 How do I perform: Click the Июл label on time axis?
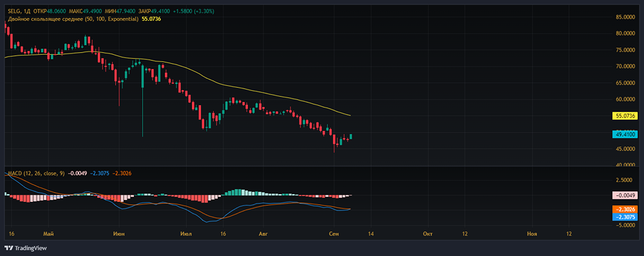click(x=185, y=234)
